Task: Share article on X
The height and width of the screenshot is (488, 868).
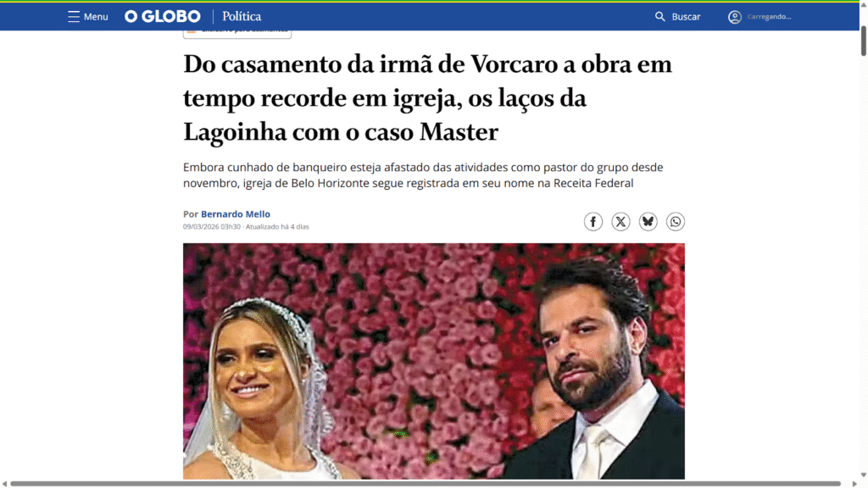Action: (620, 222)
